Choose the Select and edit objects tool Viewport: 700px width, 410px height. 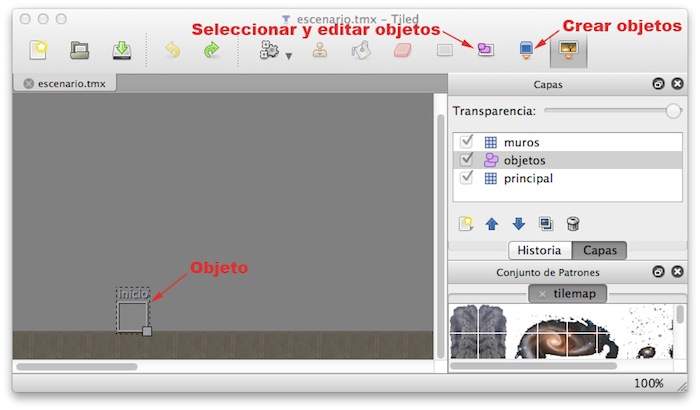[x=486, y=49]
